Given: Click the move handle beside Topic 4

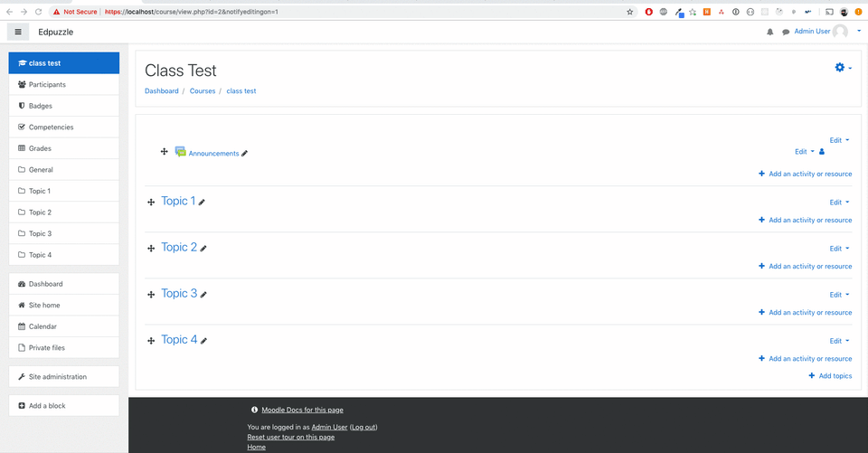Looking at the screenshot, I should tap(151, 341).
